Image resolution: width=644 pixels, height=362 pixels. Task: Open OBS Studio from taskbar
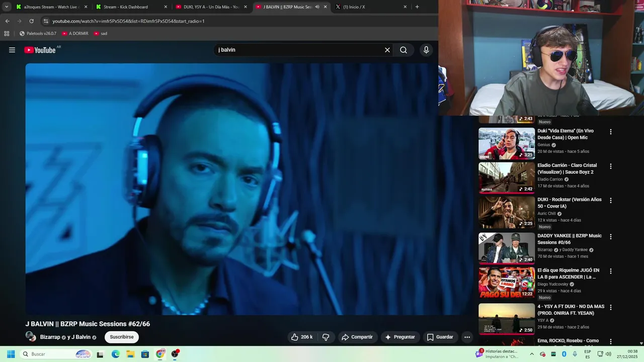pyautogui.click(x=175, y=354)
